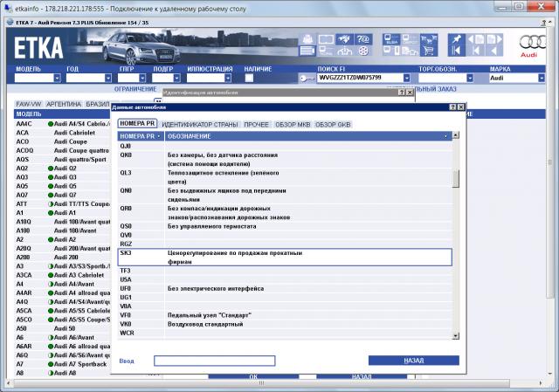Switch to the ПРОЧЕЕ tab
Image resolution: width=559 pixels, height=392 pixels.
pyautogui.click(x=256, y=124)
